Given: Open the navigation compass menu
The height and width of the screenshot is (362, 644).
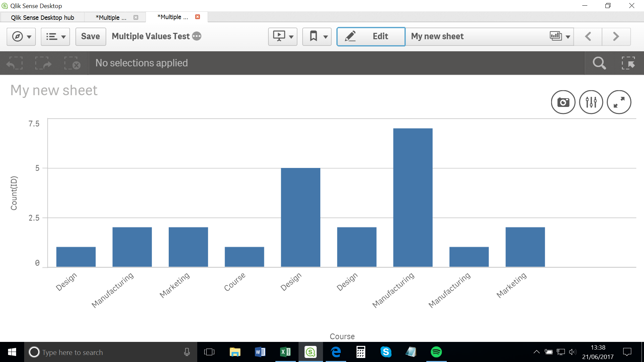Looking at the screenshot, I should [x=21, y=37].
